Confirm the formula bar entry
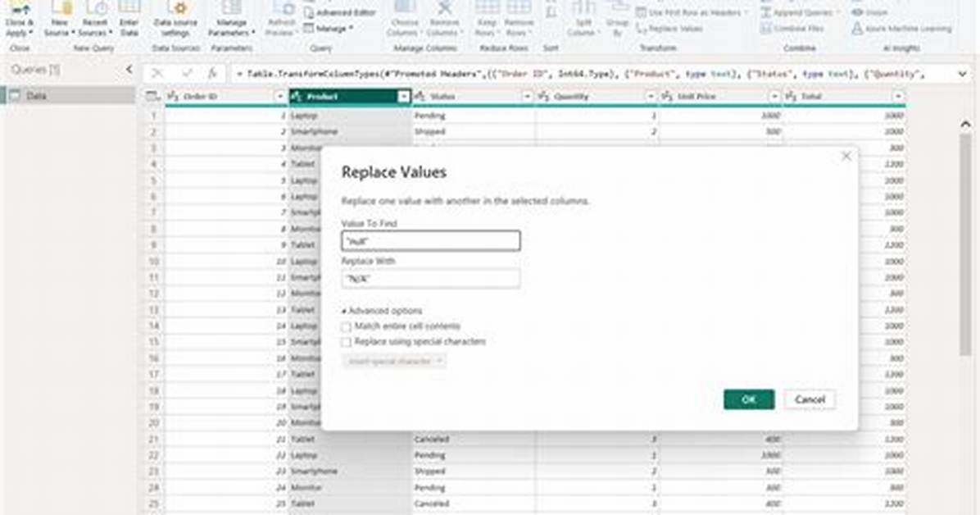 click(186, 74)
